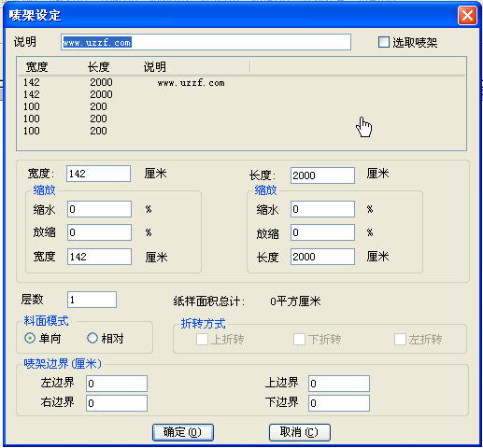Click the 说明 column header

pos(155,67)
